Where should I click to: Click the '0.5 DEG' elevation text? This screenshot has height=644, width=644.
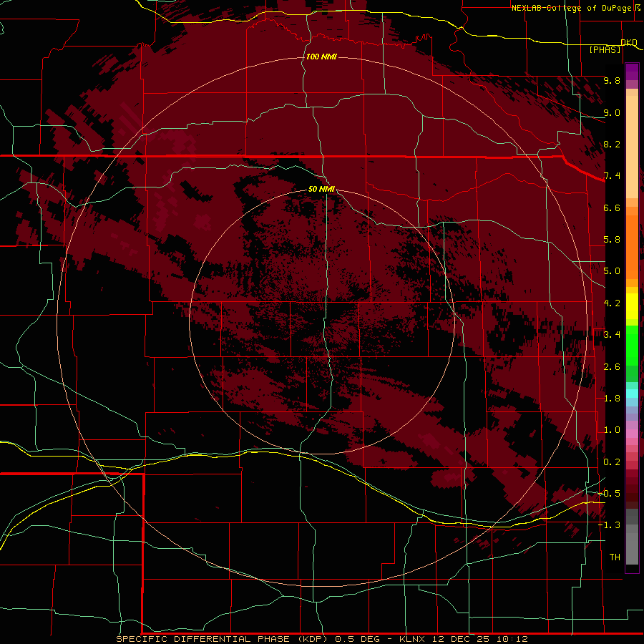(357, 639)
